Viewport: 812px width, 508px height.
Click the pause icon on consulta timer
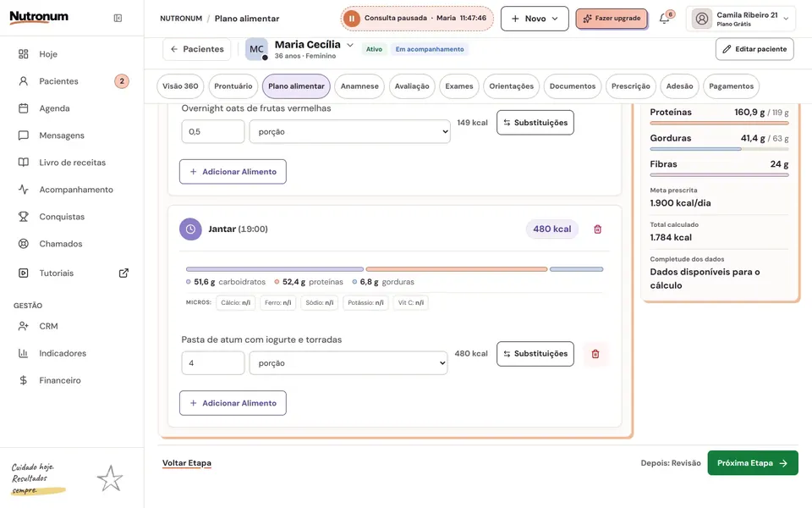(x=351, y=19)
